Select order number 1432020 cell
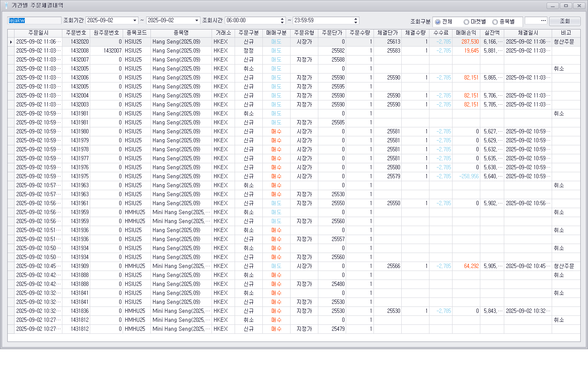The height and width of the screenshot is (365, 588). 76,42
